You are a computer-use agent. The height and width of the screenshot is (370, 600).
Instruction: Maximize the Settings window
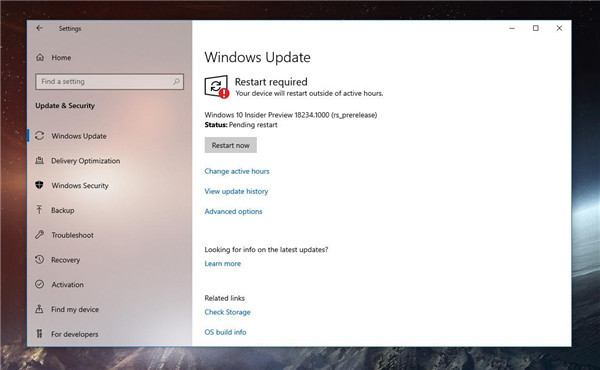[x=536, y=28]
